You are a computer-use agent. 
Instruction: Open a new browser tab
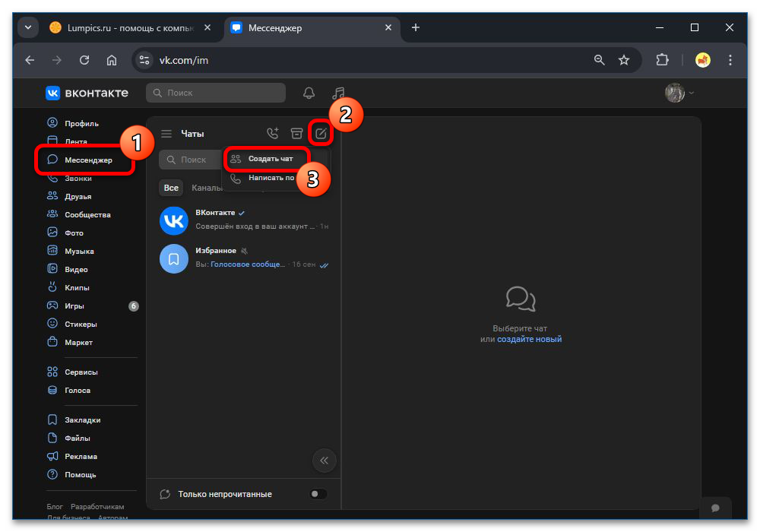416,27
